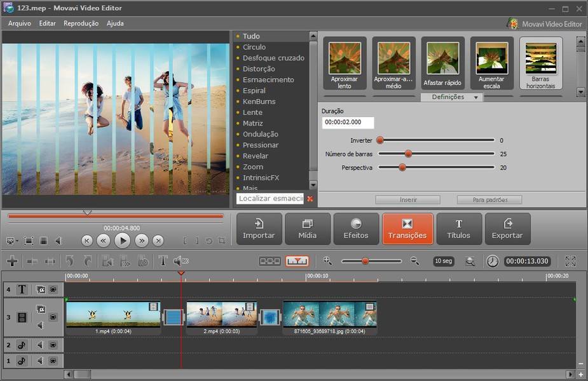Click the preview volume speaker icon
The image size is (588, 381).
coord(58,241)
